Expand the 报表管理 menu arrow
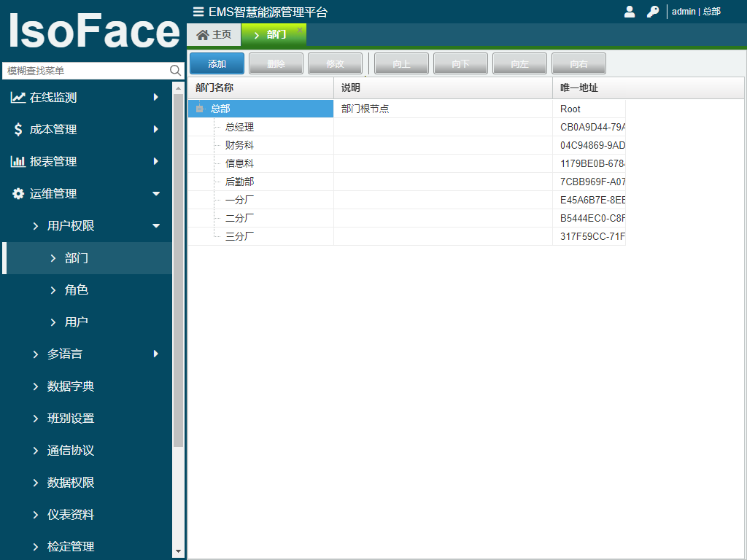Image resolution: width=747 pixels, height=560 pixels. point(156,161)
